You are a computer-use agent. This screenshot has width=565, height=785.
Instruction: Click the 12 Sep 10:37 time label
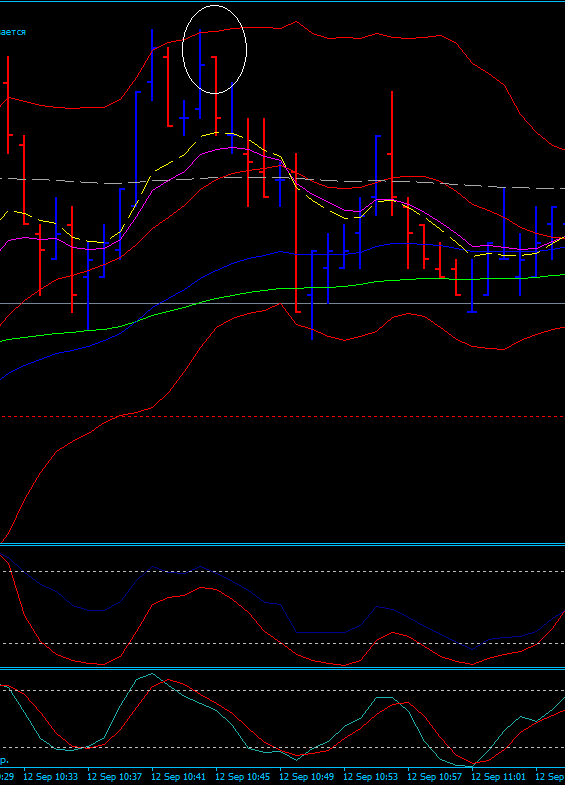[115, 776]
